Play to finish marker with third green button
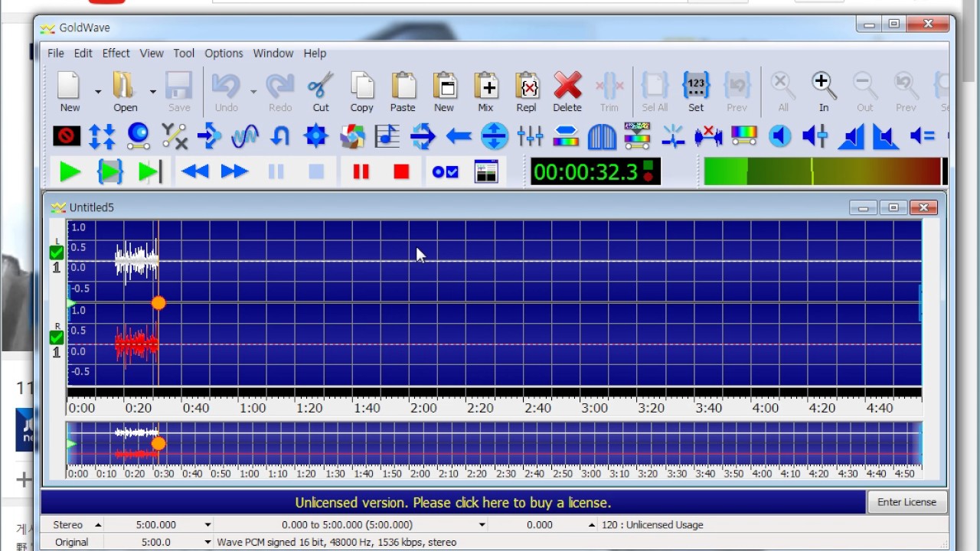Image resolution: width=980 pixels, height=551 pixels. point(150,172)
